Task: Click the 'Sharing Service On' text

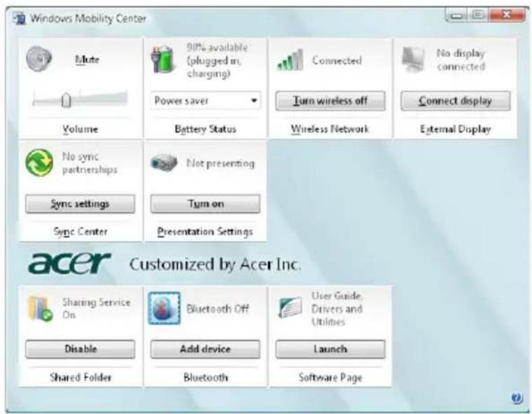Action: [96, 308]
